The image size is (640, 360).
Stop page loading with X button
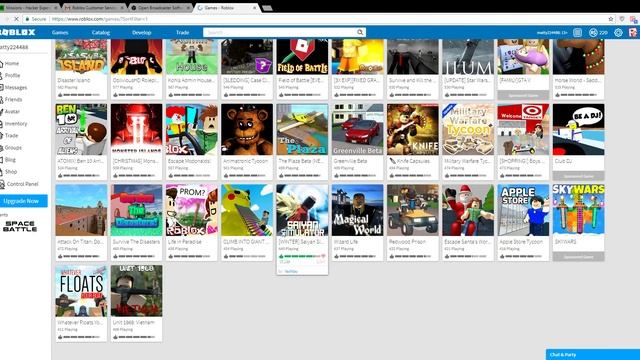coord(16,19)
